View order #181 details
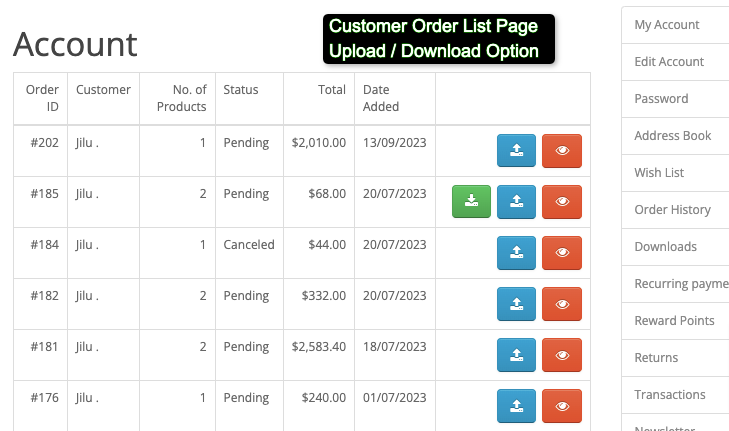 562,355
